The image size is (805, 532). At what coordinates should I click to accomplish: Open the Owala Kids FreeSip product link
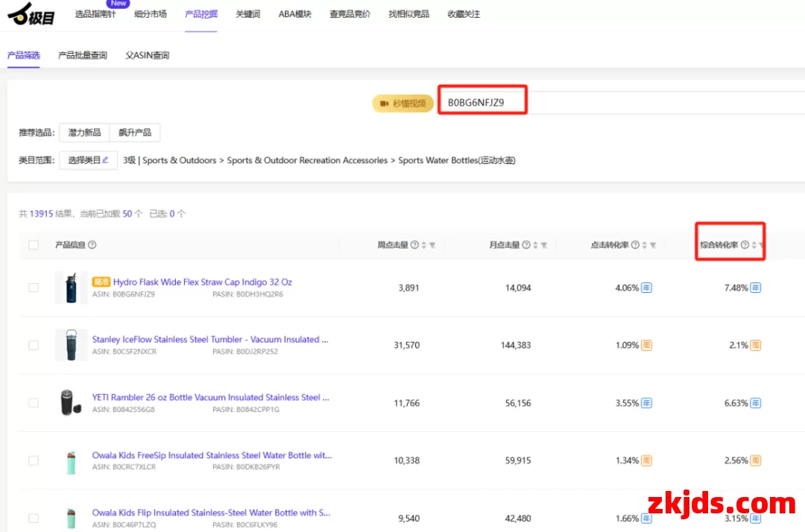[x=212, y=455]
